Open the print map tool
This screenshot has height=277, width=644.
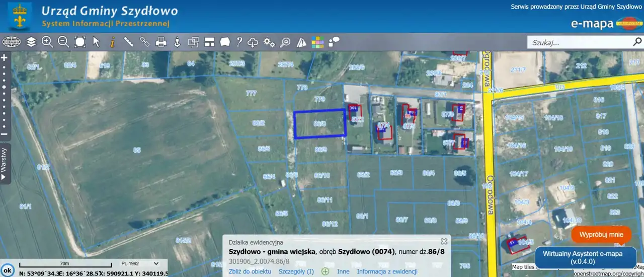click(161, 42)
